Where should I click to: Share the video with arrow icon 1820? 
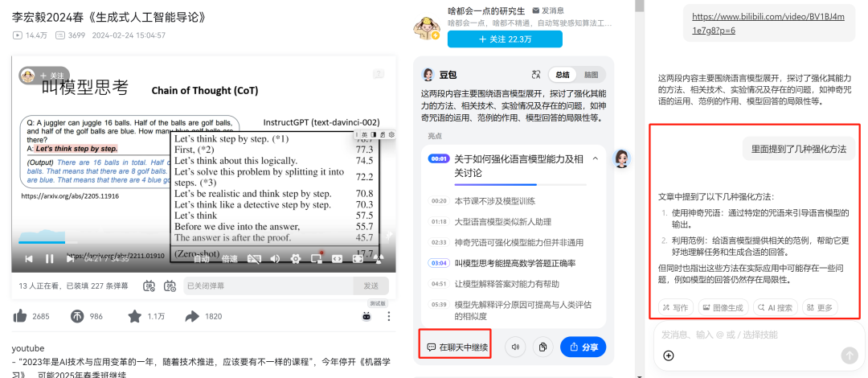click(x=192, y=316)
